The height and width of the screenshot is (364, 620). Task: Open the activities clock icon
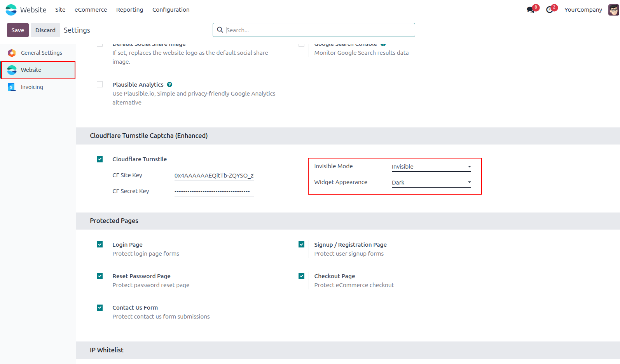[x=549, y=10]
